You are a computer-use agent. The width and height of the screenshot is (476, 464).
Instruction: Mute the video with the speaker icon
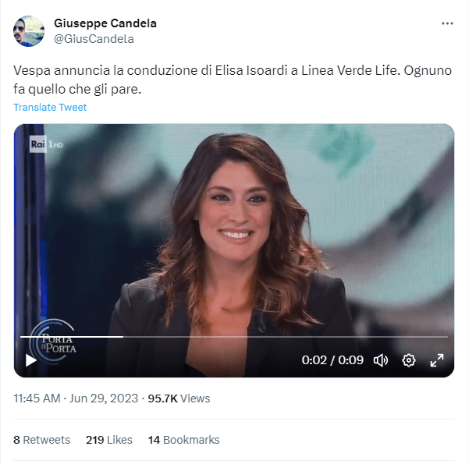pos(381,360)
